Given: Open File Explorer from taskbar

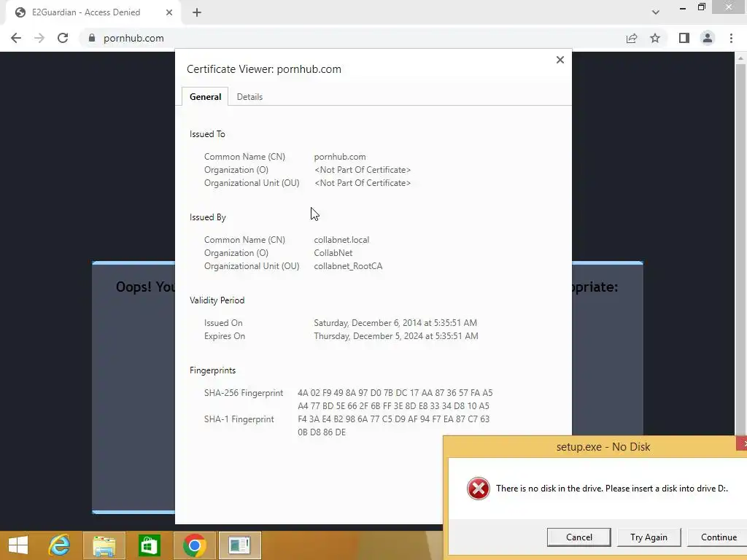Looking at the screenshot, I should (x=104, y=545).
